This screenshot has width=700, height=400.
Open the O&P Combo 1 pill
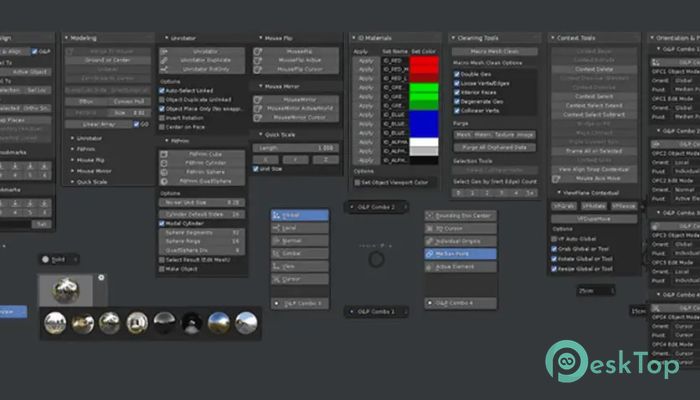pyautogui.click(x=376, y=312)
